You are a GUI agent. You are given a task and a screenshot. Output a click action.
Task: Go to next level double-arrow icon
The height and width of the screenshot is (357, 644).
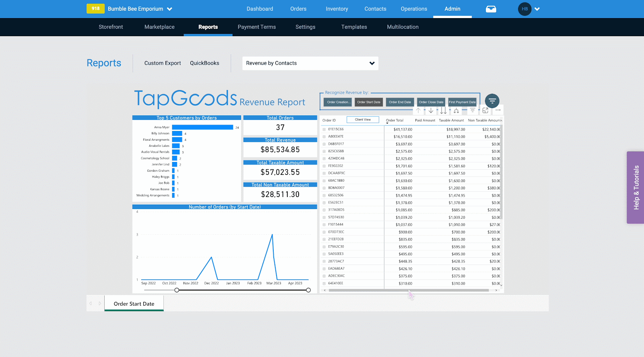point(443,110)
